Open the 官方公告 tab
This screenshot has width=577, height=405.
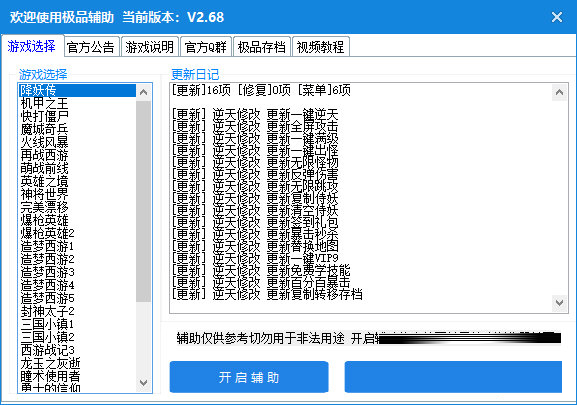coord(91,47)
